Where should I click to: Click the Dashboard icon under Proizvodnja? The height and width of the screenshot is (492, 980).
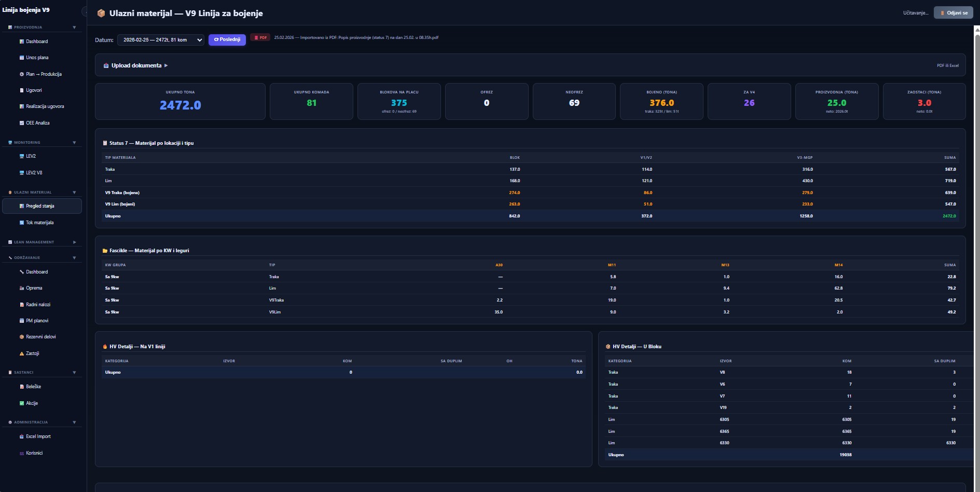(x=22, y=42)
